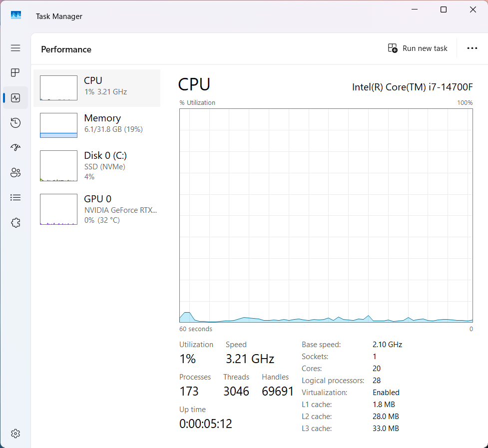Click the 3.21 GHz speed value

coord(250,359)
